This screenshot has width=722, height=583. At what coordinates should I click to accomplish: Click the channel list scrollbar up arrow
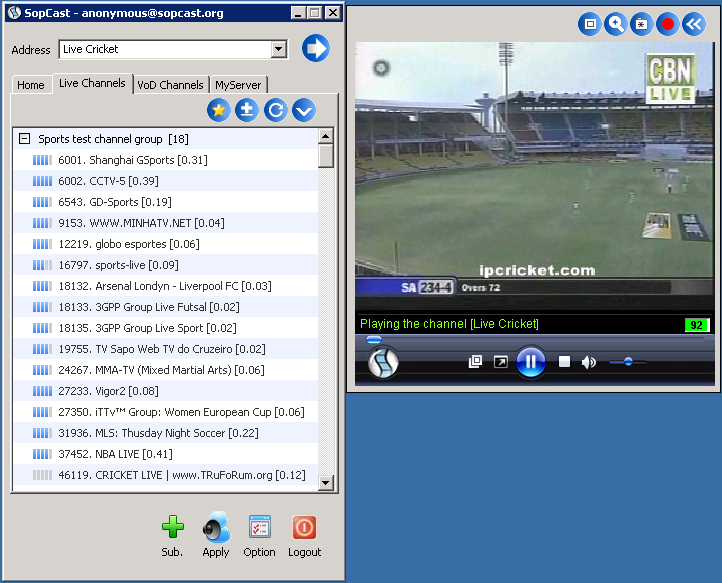click(x=326, y=136)
